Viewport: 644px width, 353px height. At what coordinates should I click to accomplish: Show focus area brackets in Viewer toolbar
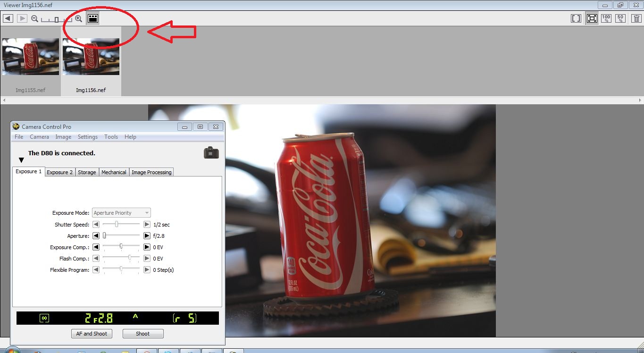coord(576,18)
